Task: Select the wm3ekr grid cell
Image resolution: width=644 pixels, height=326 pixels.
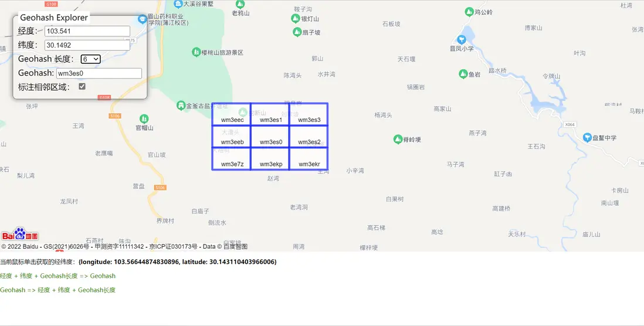Action: [309, 158]
